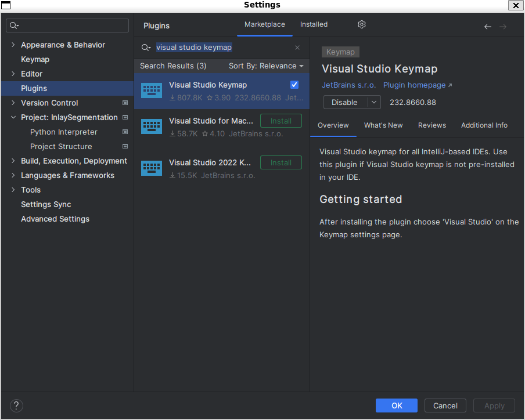
Task: Confirm with the OK button
Action: [x=397, y=405]
